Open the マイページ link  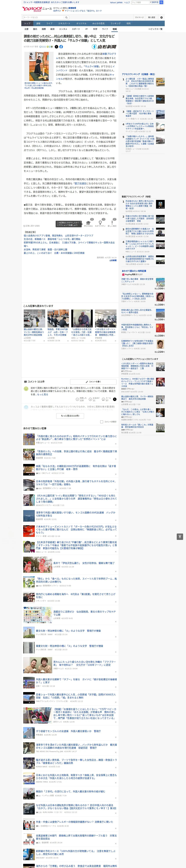139,17
